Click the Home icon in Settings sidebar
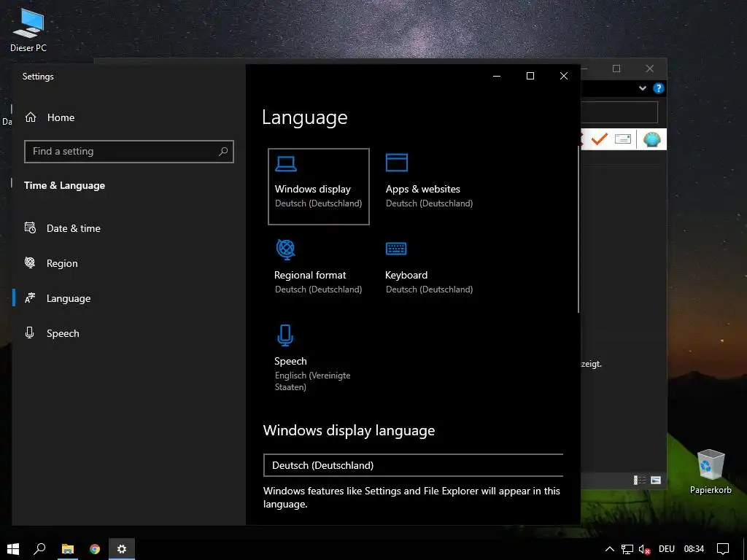The width and height of the screenshot is (747, 560). [31, 117]
